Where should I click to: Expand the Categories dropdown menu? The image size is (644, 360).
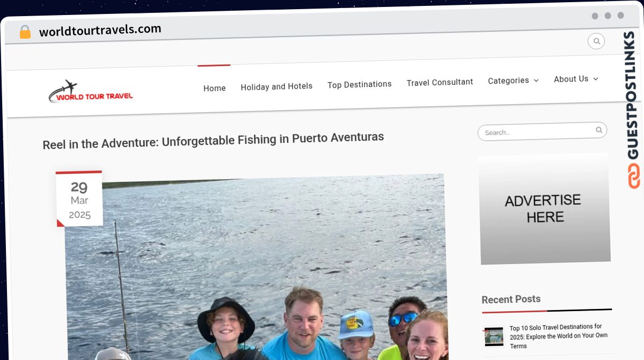pos(513,81)
